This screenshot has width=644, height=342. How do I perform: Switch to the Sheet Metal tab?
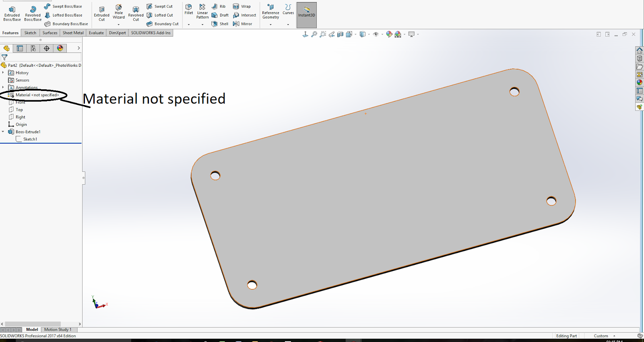(73, 33)
